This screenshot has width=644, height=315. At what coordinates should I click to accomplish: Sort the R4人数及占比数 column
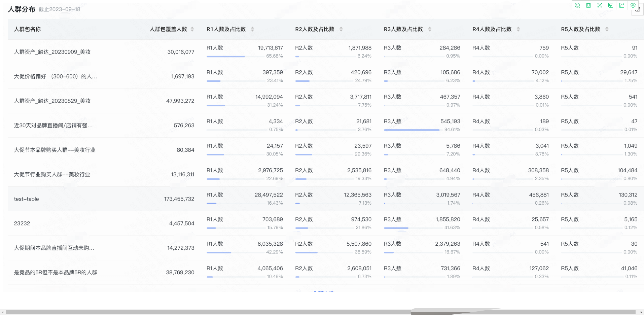tap(518, 29)
